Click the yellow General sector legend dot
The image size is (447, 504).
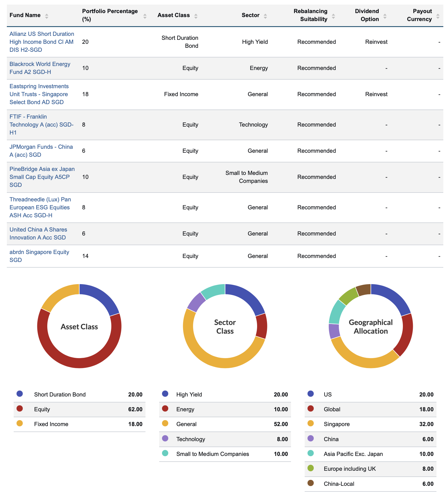pos(165,424)
